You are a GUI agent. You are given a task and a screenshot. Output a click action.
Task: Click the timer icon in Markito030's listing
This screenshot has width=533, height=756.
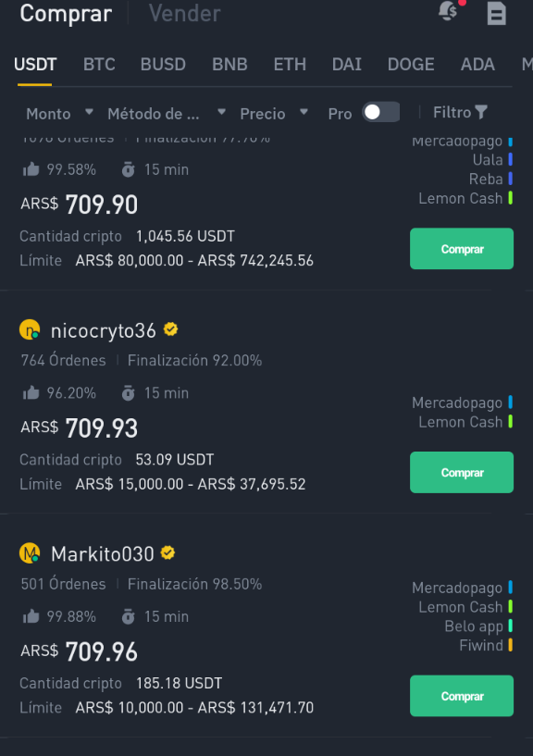tap(129, 616)
